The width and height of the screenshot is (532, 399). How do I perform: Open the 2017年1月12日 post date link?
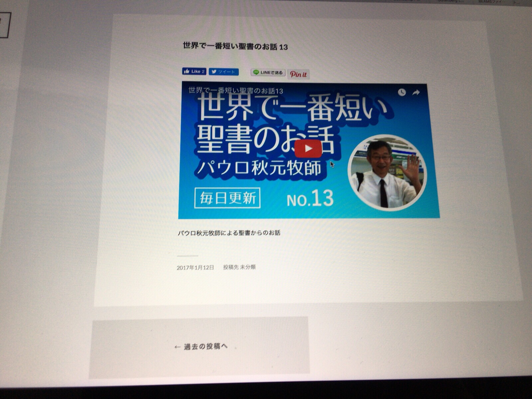click(195, 267)
